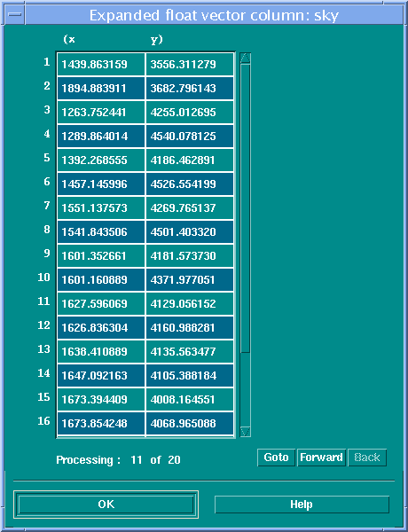Viewport: 408px width, 532px height.
Task: Click the OK button
Action: click(x=106, y=505)
